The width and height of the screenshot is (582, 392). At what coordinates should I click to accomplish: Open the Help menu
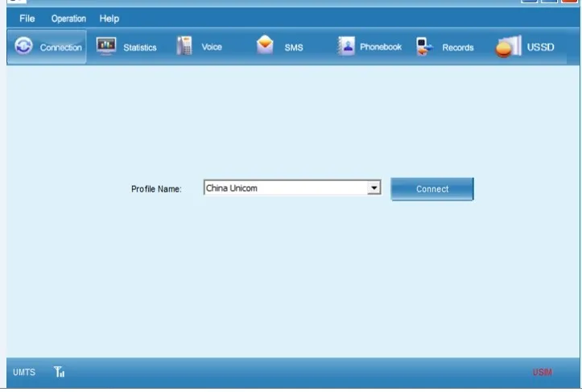pyautogui.click(x=109, y=19)
